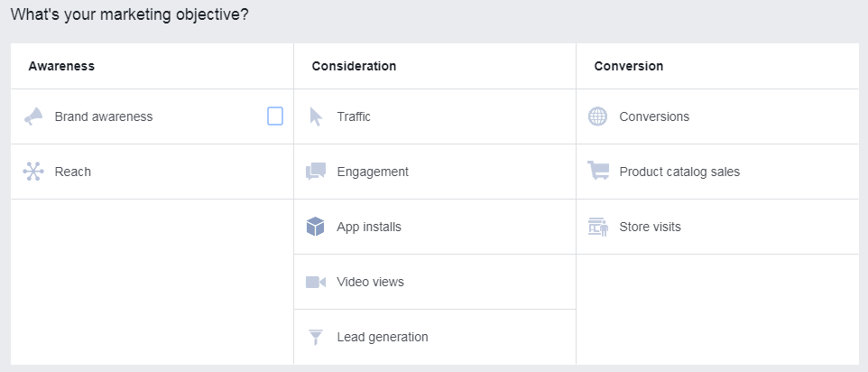
Task: Click the Lead generation funnel icon
Action: [316, 337]
